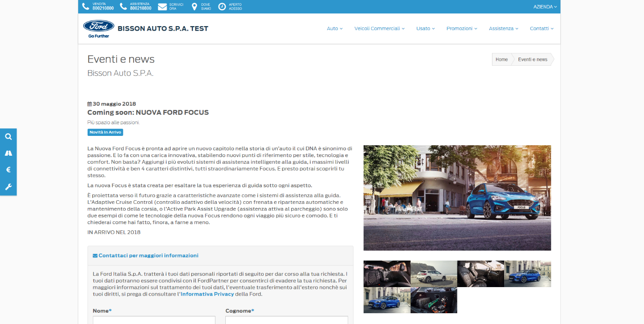Click the large Eventi e news page heading
The height and width of the screenshot is (324, 644).
[121, 59]
